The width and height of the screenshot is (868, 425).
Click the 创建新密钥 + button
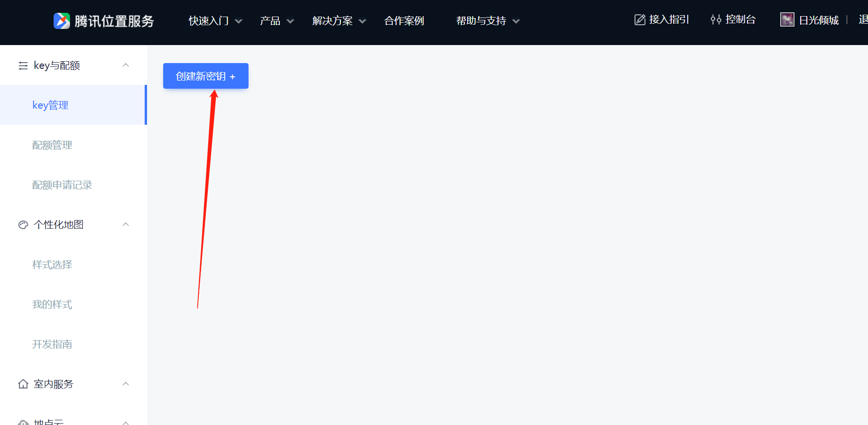(206, 76)
